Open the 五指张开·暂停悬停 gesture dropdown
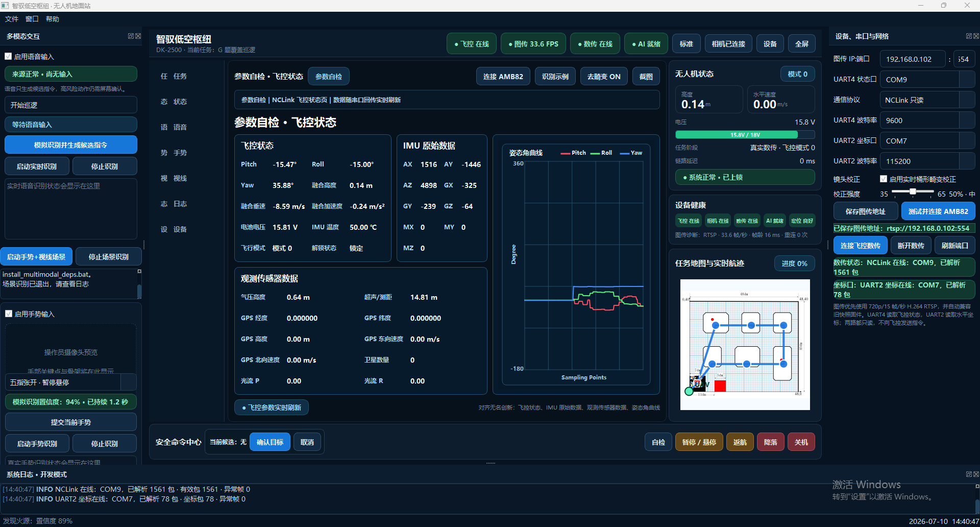980x527 pixels. click(128, 382)
